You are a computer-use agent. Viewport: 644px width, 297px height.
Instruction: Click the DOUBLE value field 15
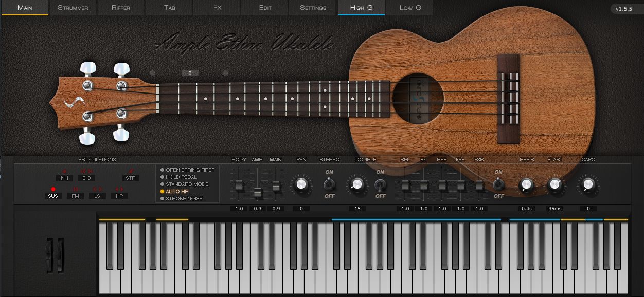[357, 209]
